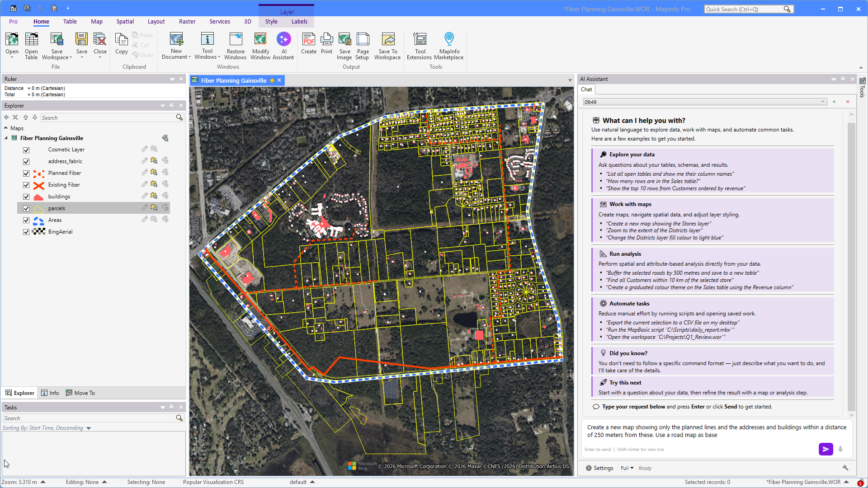Click the microphone icon in AI chat
This screenshot has height=488, width=868.
[840, 449]
